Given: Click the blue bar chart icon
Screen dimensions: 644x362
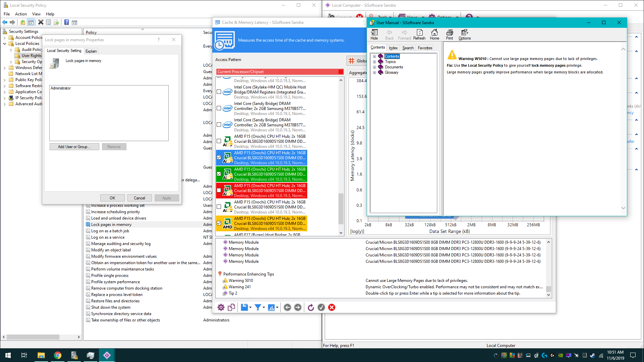Looking at the screenshot, I should click(271, 307).
